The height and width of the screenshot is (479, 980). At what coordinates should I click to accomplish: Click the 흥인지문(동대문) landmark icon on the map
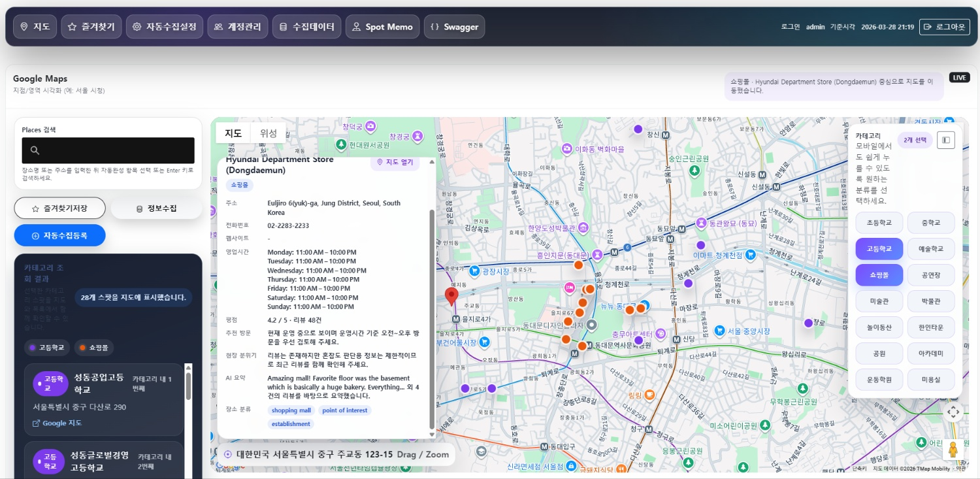click(596, 255)
